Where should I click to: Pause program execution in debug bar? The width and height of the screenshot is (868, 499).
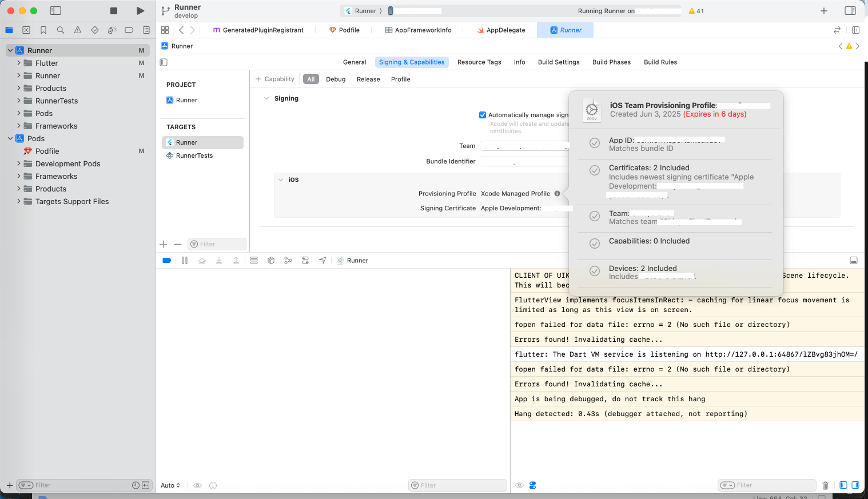pos(185,260)
